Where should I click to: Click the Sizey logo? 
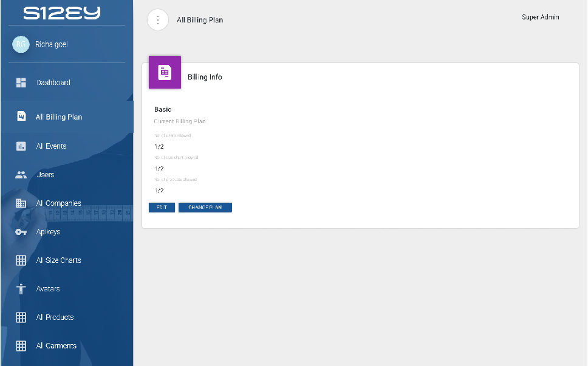tap(62, 13)
